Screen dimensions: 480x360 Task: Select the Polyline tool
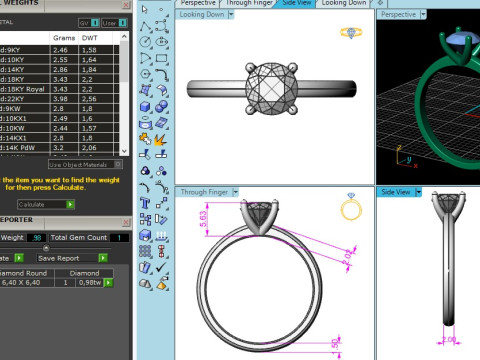[145, 26]
